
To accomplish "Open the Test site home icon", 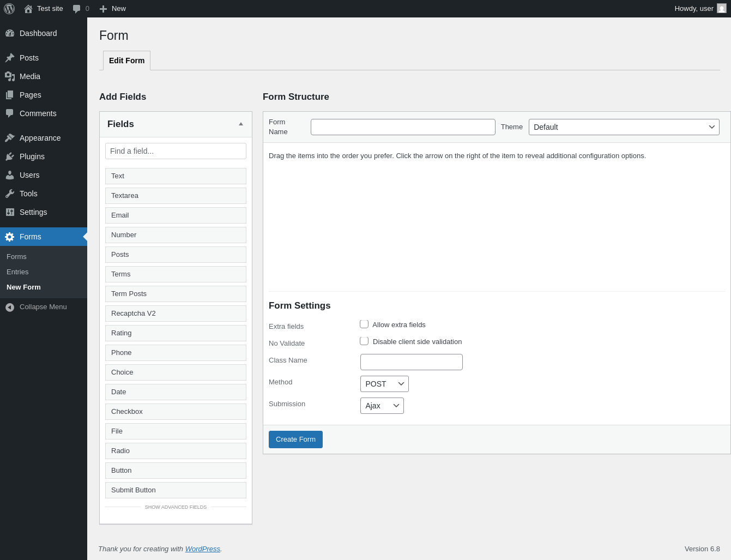I will 28,9.
